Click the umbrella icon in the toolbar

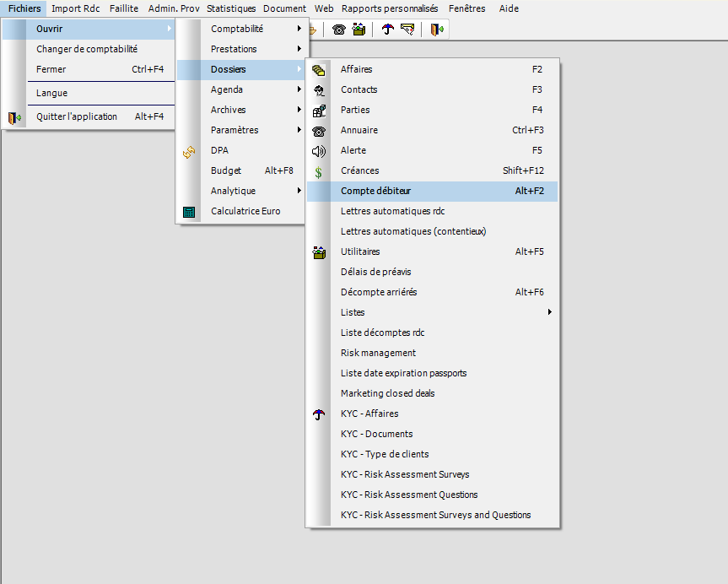[388, 30]
